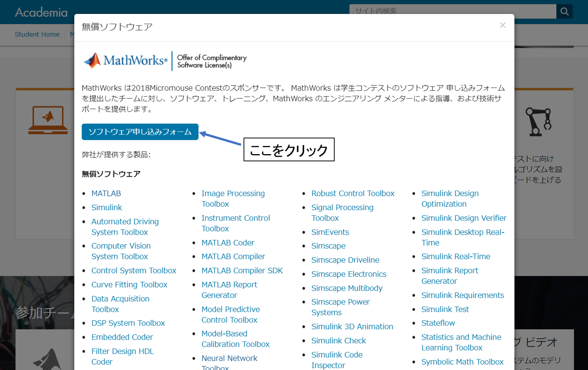Open Simulink 3D Animation link

(x=352, y=327)
